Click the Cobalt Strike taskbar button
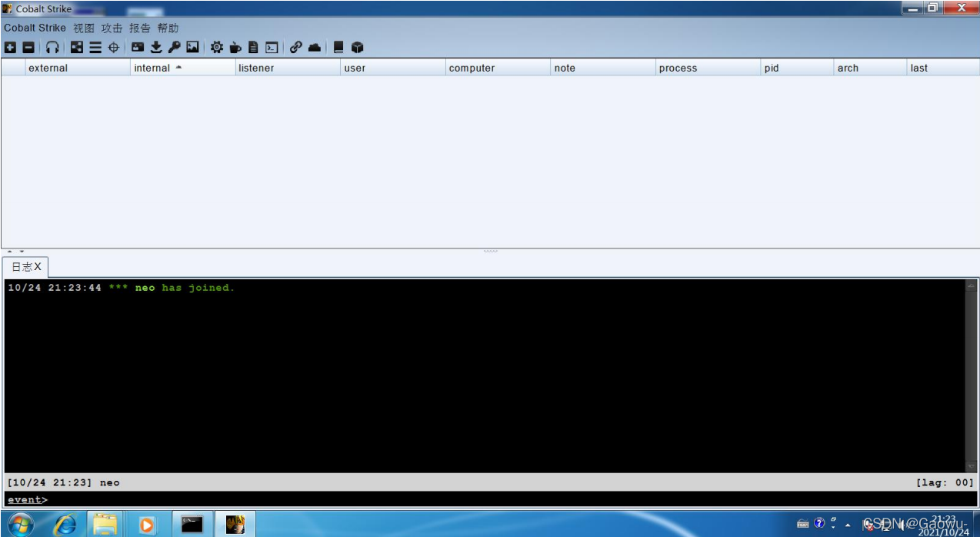The image size is (980, 537). pos(235,524)
